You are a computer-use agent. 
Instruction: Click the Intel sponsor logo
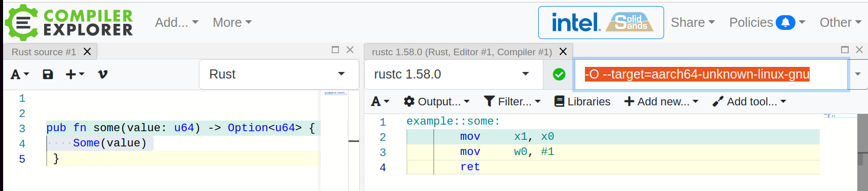576,22
